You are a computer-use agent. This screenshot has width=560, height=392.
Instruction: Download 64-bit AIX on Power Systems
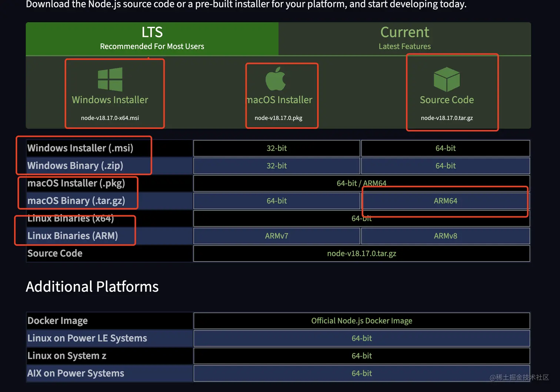tap(361, 373)
